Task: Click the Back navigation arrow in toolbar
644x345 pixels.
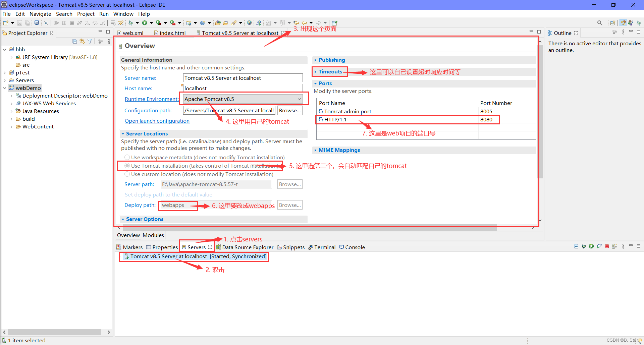Action: point(305,23)
